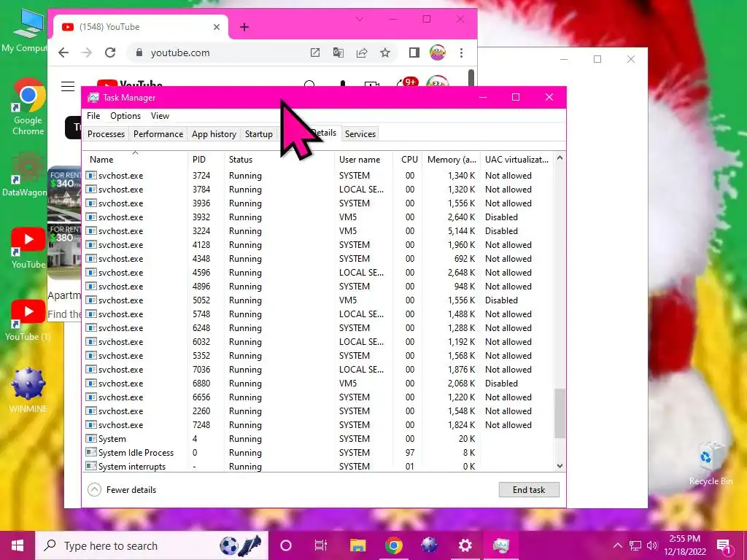The width and height of the screenshot is (747, 560).
Task: Open Cortana circle on taskbar
Action: [286, 545]
